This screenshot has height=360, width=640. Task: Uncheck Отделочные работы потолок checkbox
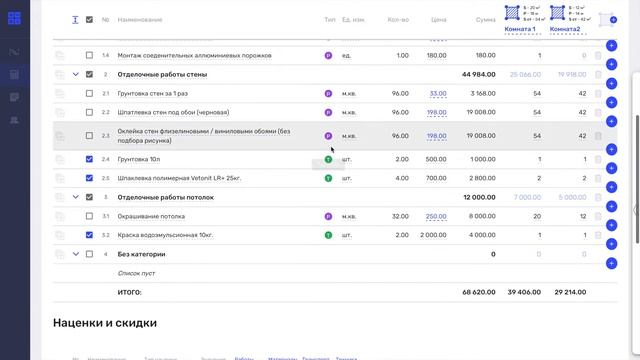pyautogui.click(x=89, y=197)
